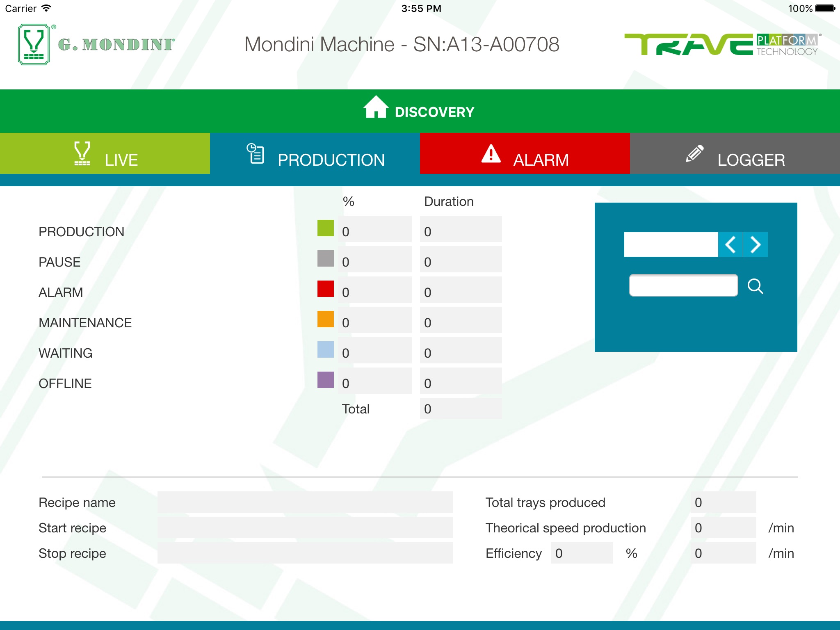Select the OFFLINE duration value

tap(461, 381)
